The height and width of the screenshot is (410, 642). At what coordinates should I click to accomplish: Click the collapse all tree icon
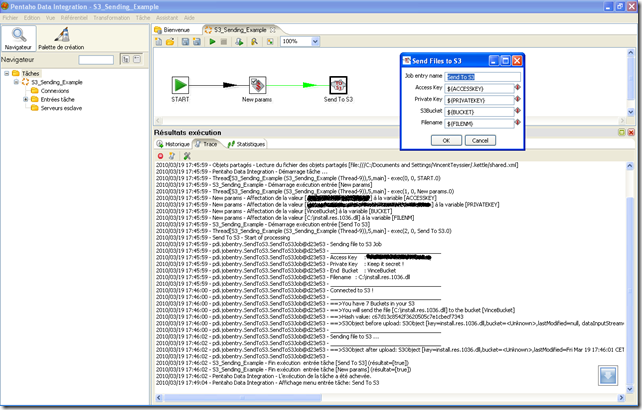[x=137, y=59]
